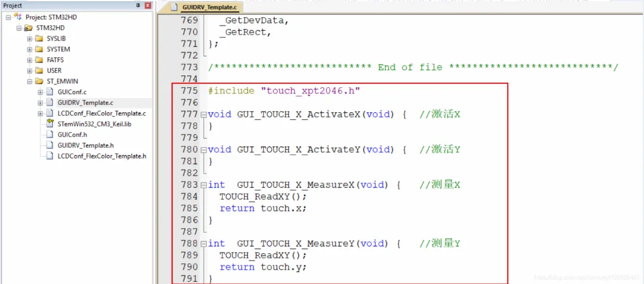Image resolution: width=644 pixels, height=284 pixels.
Task: Click the "touch_xpt2046.h" include string
Action: tap(311, 91)
